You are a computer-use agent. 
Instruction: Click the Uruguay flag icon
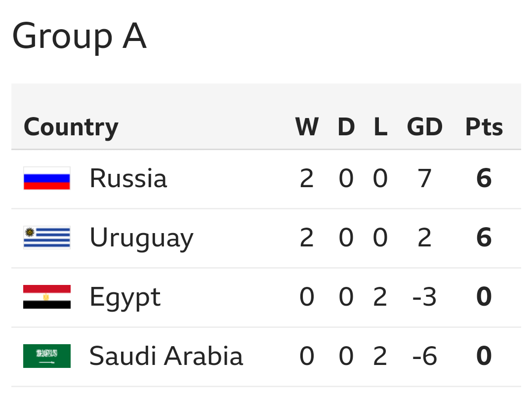click(47, 238)
